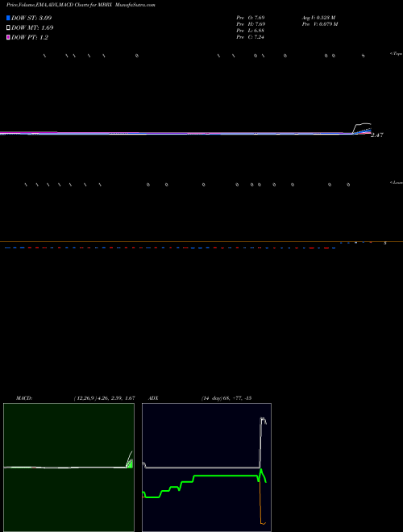Click the chart title for MBRX

tap(81, 5)
